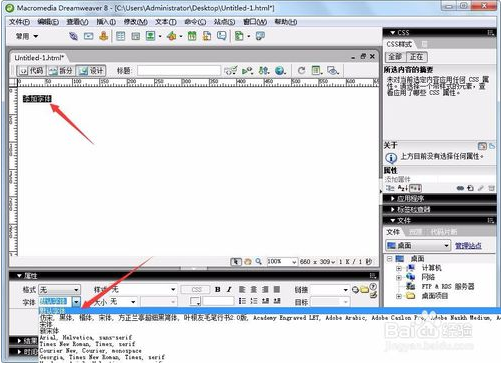This screenshot has width=502, height=372.
Task: Click the unordered list icon
Action: tap(242, 301)
